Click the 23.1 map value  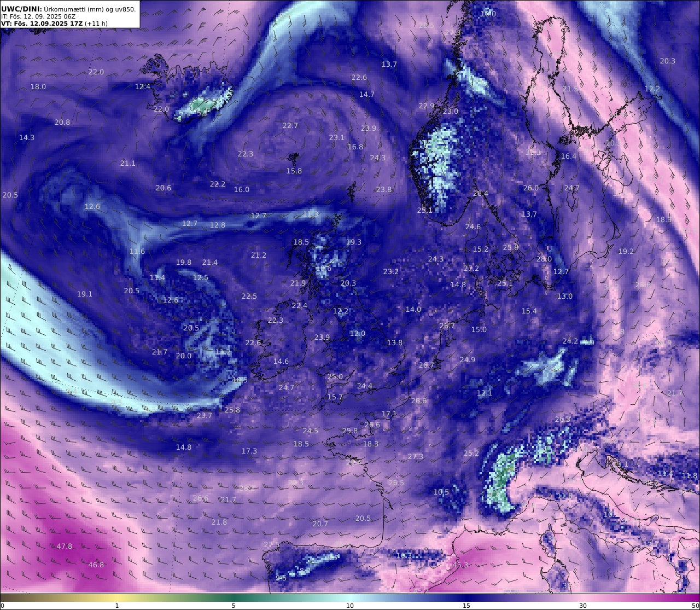pyautogui.click(x=337, y=138)
